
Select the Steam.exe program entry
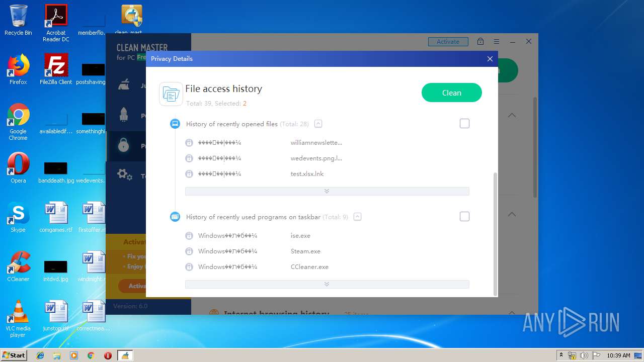[305, 251]
